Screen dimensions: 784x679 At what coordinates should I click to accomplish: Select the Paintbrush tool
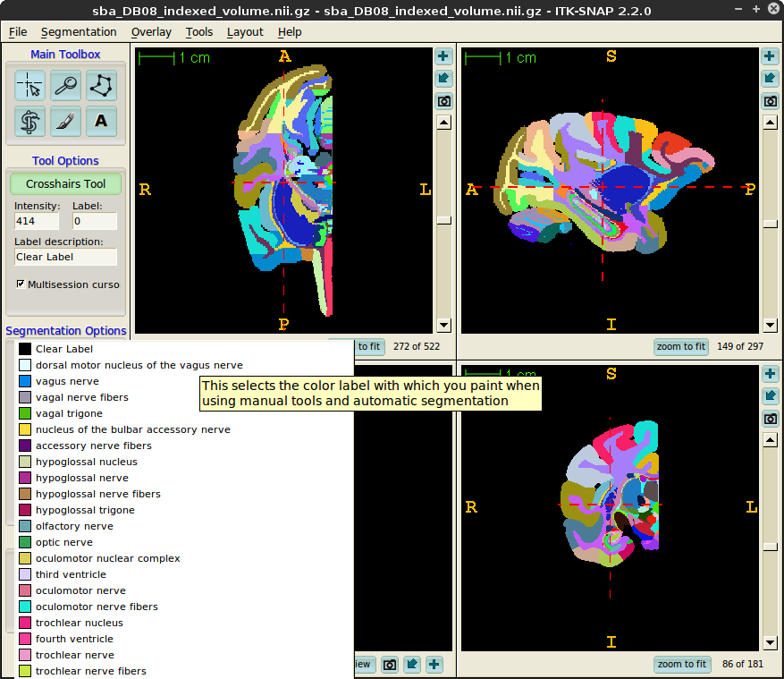(65, 120)
